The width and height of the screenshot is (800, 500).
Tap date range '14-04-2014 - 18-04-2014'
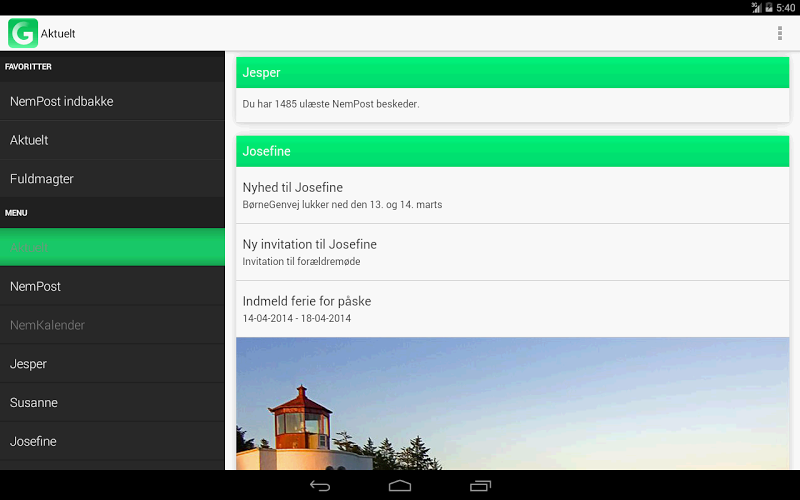[x=296, y=318]
